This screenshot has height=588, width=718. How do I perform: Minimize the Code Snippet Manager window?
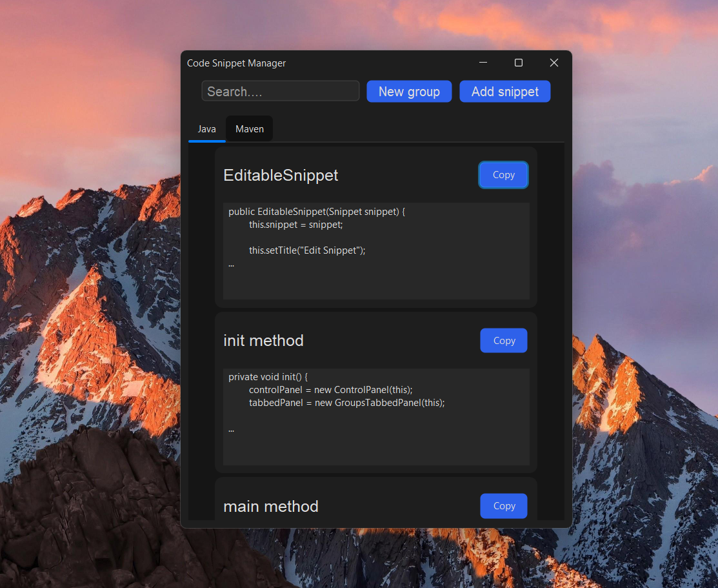[483, 63]
